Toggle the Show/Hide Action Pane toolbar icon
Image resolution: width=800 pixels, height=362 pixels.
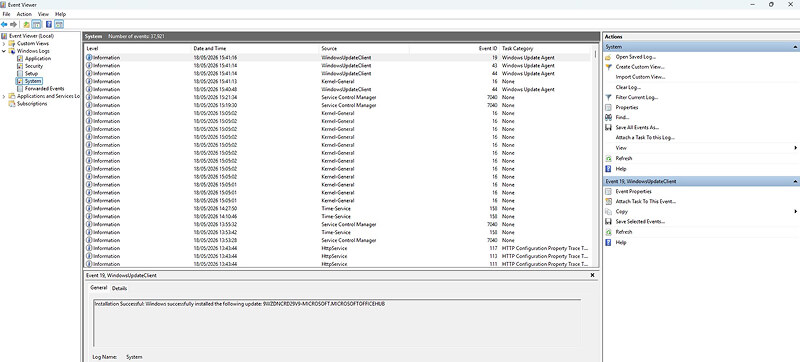[x=59, y=24]
